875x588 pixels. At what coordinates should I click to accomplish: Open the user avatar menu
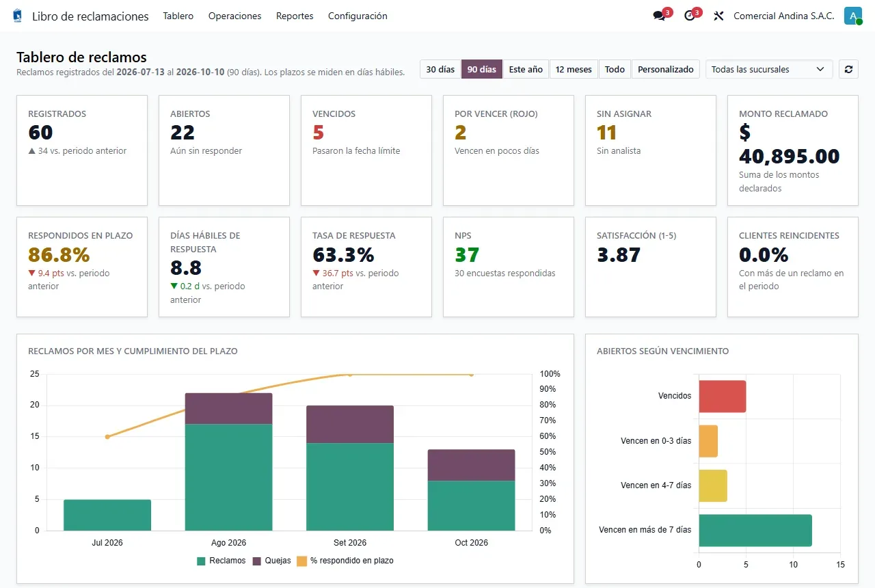point(852,16)
